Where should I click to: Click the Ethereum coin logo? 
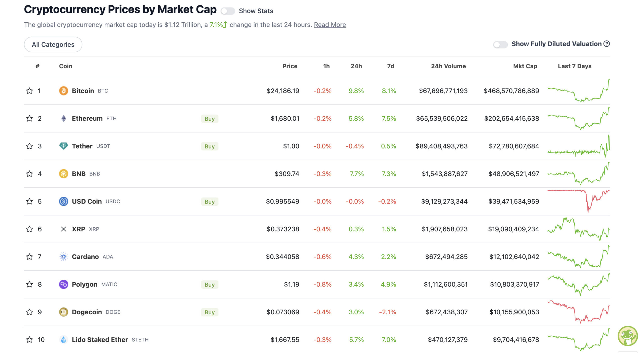point(63,118)
